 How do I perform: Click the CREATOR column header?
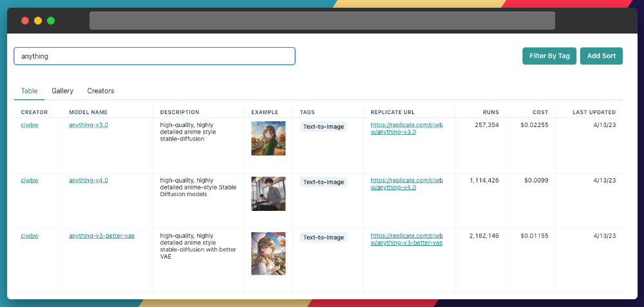tap(35, 112)
